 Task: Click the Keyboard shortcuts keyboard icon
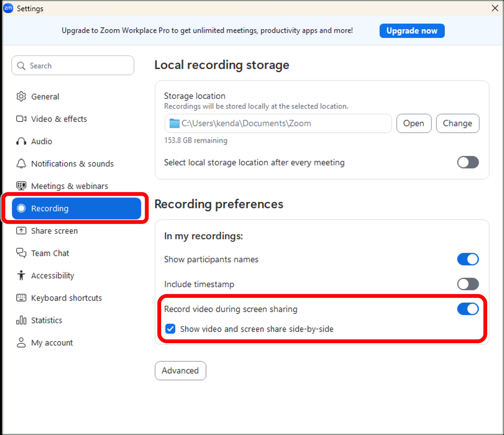pyautogui.click(x=21, y=298)
